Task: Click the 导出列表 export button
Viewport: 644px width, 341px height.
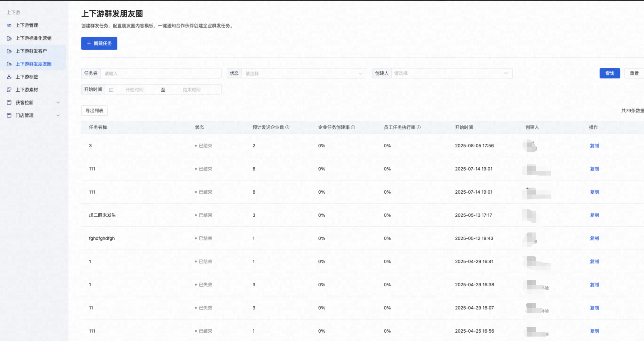Action: (95, 111)
